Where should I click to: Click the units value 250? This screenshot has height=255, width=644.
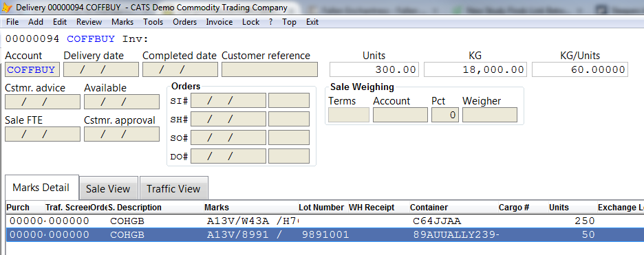(583, 221)
